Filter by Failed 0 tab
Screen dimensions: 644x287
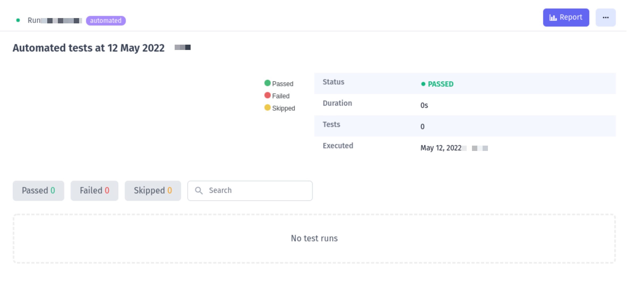[x=94, y=191]
